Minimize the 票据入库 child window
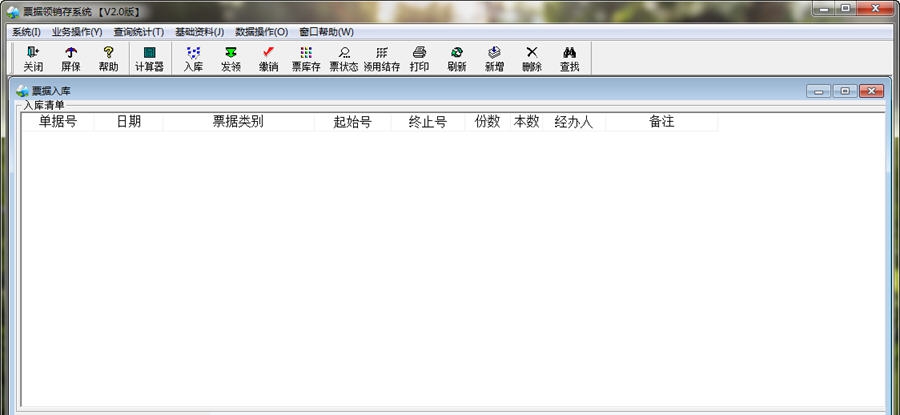900x415 pixels. click(x=818, y=91)
